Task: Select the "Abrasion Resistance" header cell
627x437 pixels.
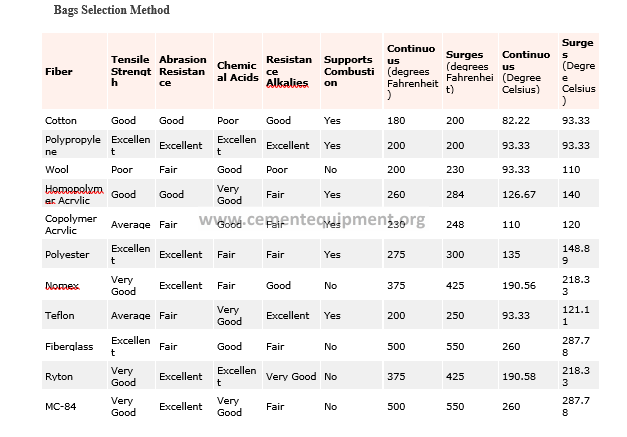Action: pos(181,72)
